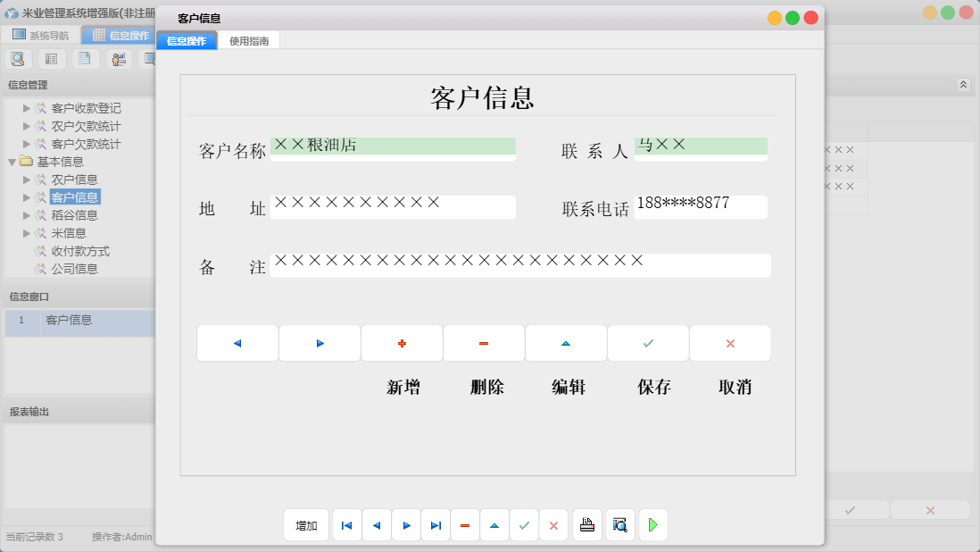Click the 增加 button in the bottom toolbar

point(306,525)
